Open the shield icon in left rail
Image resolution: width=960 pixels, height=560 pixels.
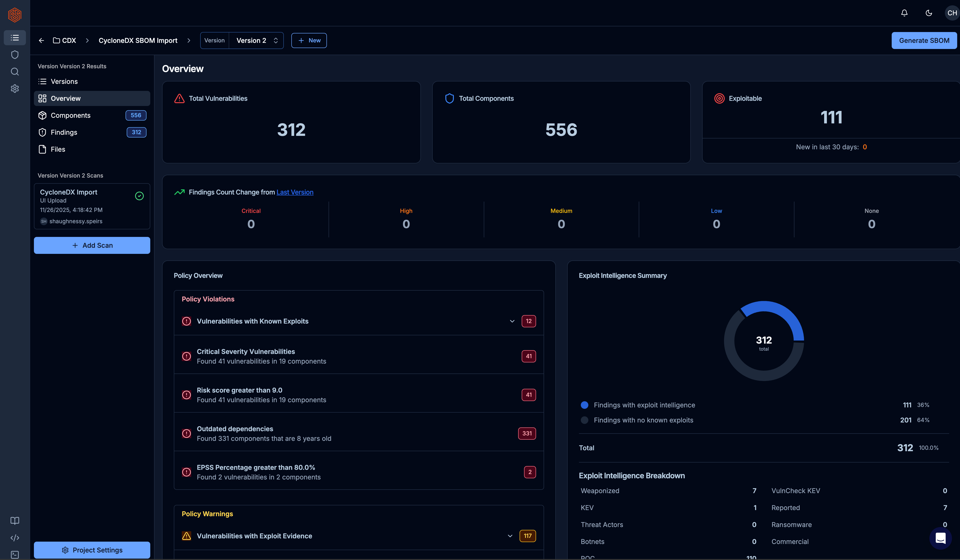tap(15, 55)
